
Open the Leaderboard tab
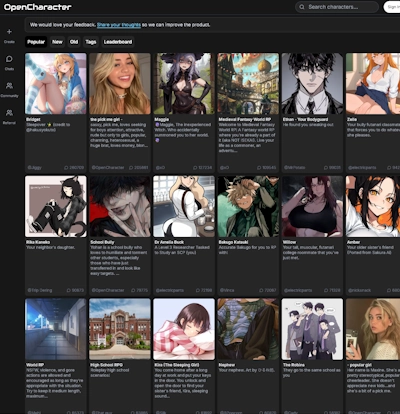(118, 42)
